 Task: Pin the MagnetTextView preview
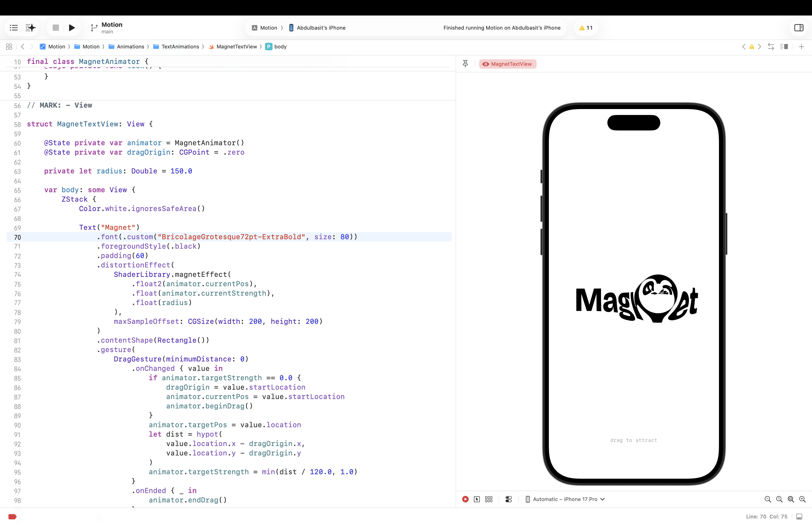coord(465,64)
